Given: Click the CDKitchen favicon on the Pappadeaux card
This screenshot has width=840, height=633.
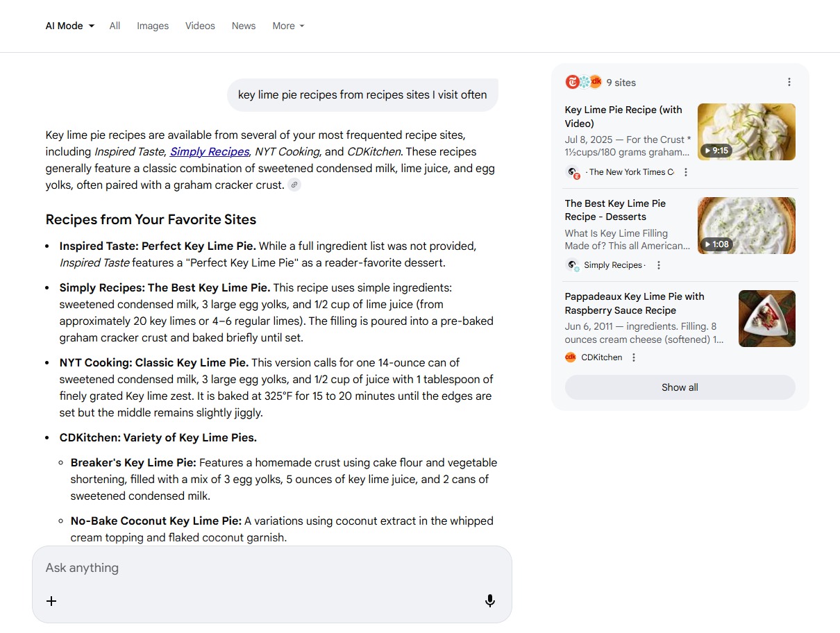Looking at the screenshot, I should (570, 357).
